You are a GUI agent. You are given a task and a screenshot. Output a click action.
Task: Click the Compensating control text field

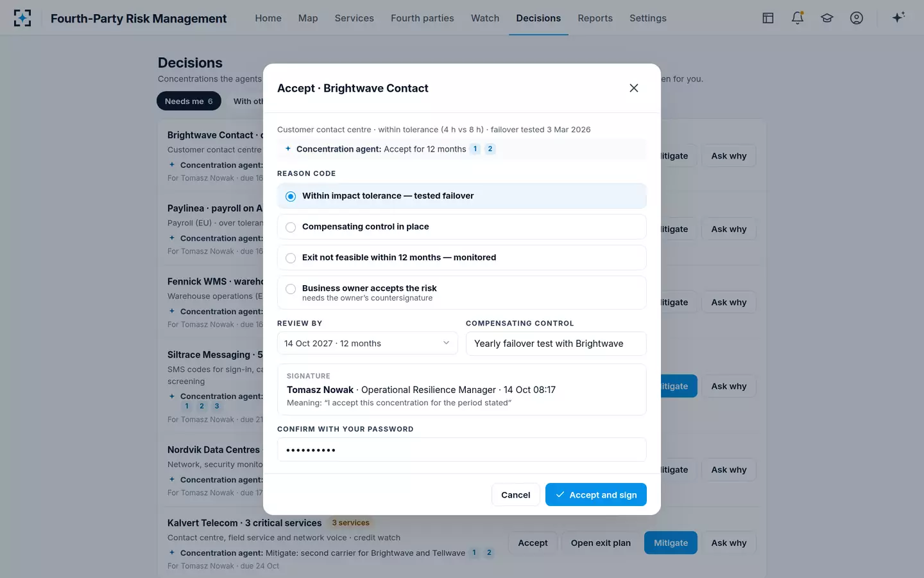click(556, 344)
